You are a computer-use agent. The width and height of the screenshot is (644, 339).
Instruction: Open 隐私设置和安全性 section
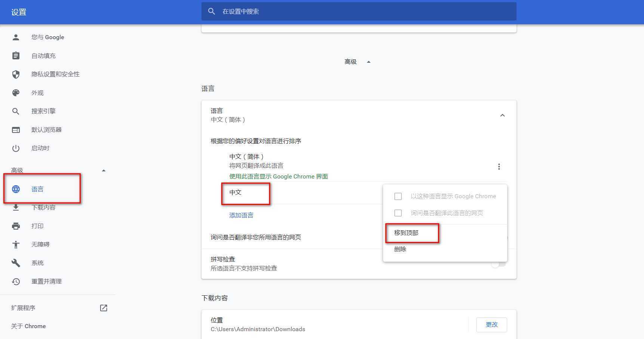[x=55, y=74]
